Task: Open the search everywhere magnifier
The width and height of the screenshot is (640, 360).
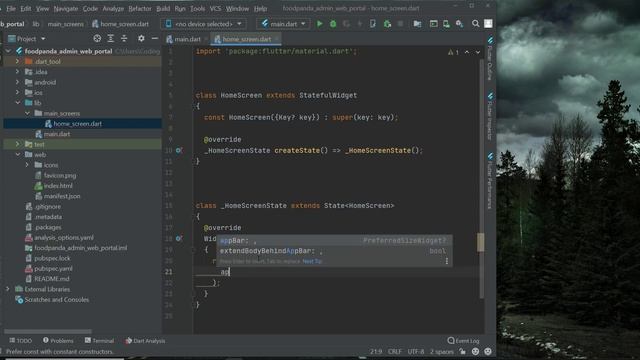Action: click(476, 24)
